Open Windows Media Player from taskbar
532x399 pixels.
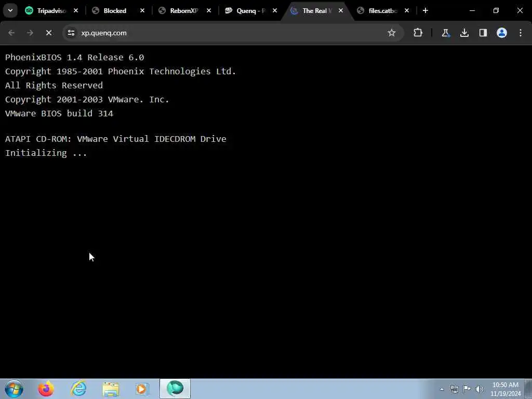pos(142,389)
